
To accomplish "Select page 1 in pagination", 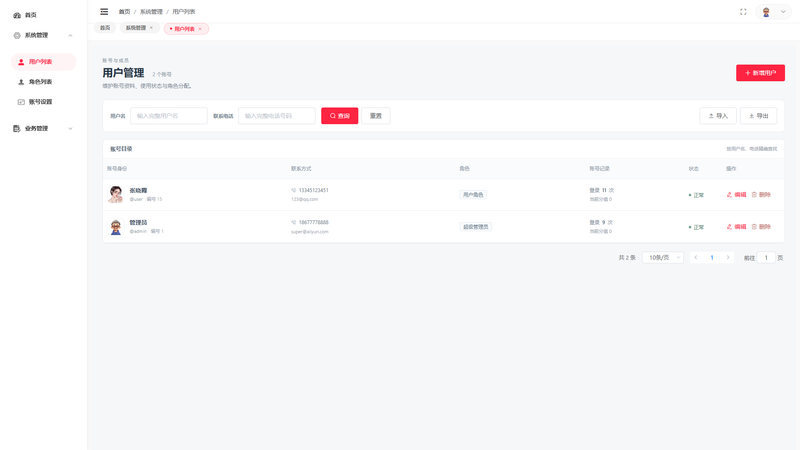I will [712, 258].
